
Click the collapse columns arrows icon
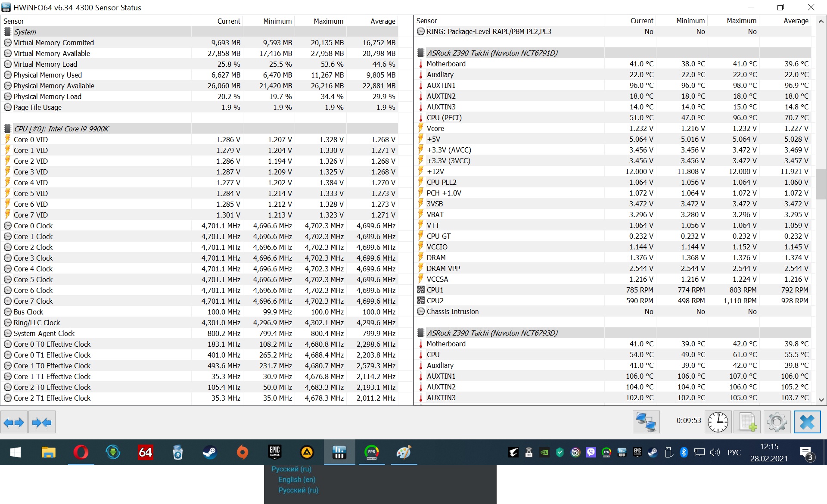[x=42, y=423]
